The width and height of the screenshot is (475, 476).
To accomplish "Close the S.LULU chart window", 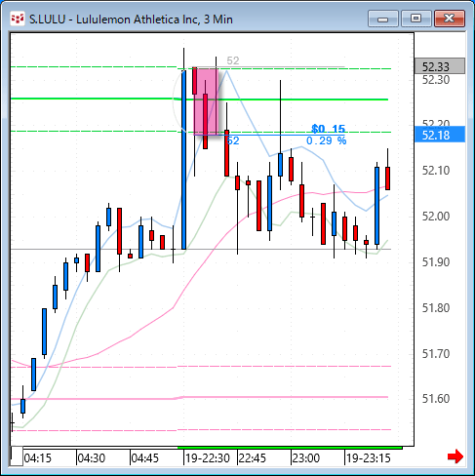I will 449,19.
